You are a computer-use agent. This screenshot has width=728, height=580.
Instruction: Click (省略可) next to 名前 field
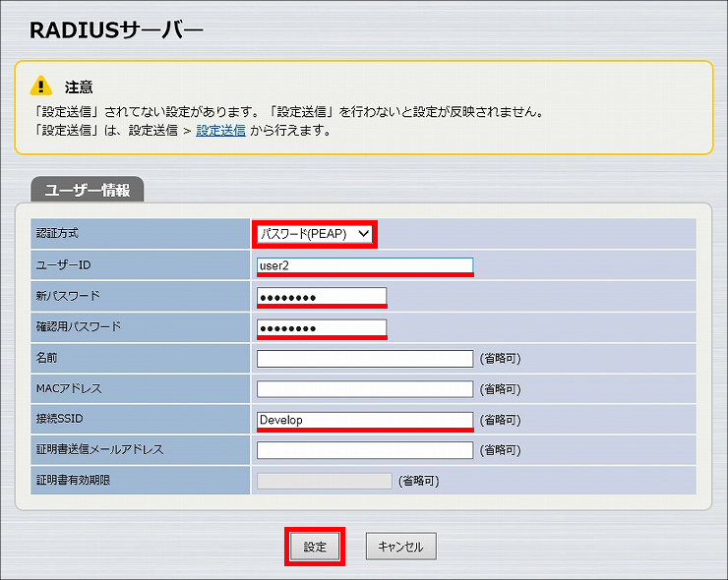pyautogui.click(x=501, y=359)
